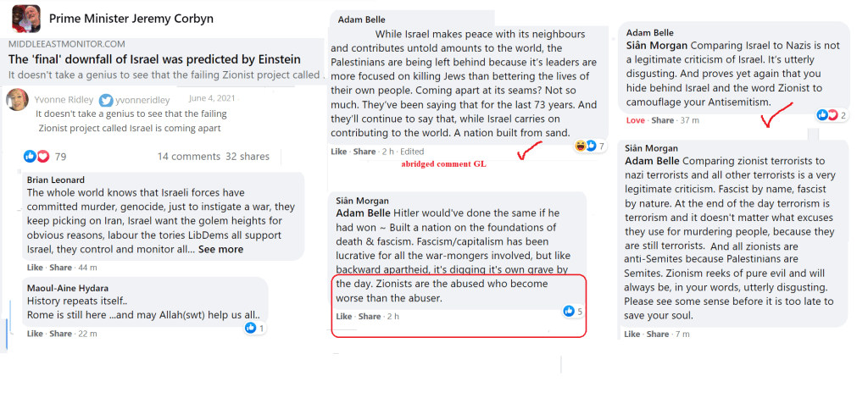
Task: Open the Prime Minister Jeremy Corbyn page name
Action: [131, 18]
